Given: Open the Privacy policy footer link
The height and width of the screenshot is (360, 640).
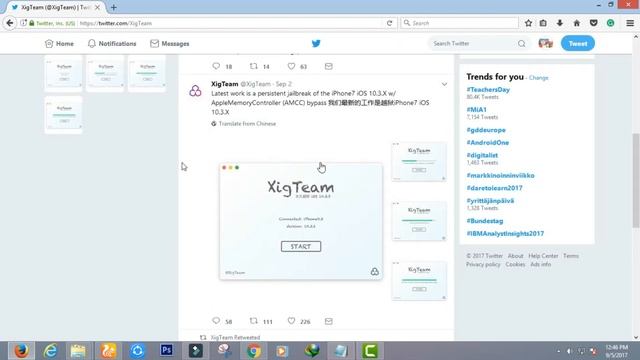Looking at the screenshot, I should click(483, 264).
